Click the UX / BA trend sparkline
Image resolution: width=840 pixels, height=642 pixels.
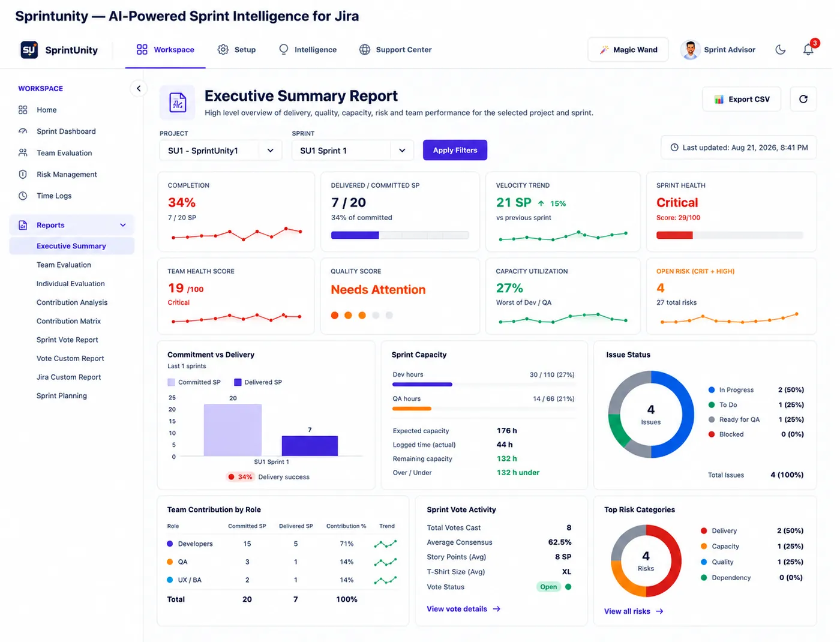tap(386, 580)
